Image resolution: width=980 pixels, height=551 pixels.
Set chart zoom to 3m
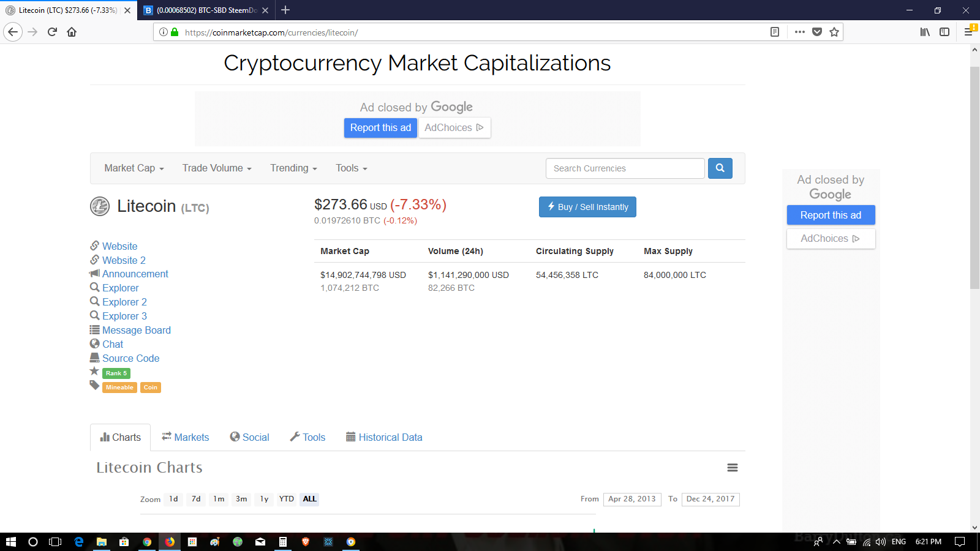click(x=241, y=499)
